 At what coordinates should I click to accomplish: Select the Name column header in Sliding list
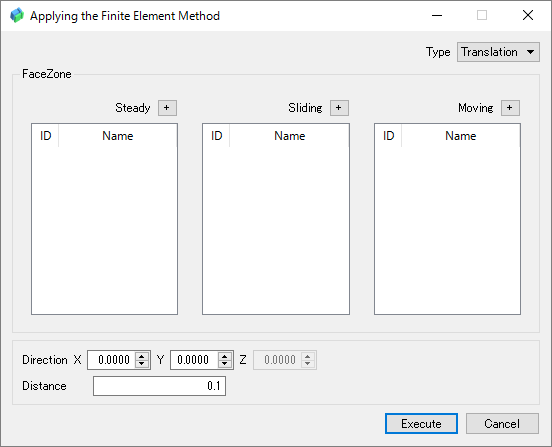tap(289, 136)
